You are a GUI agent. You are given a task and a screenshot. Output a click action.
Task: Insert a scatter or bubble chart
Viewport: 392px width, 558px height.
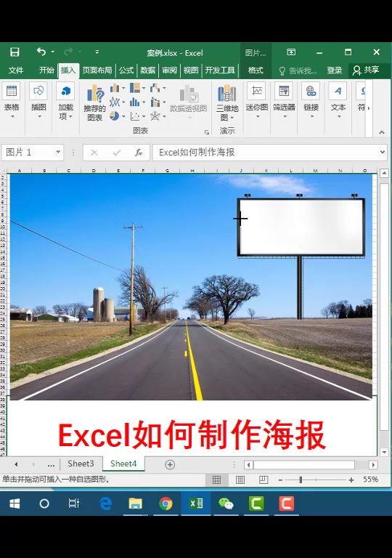(137, 116)
